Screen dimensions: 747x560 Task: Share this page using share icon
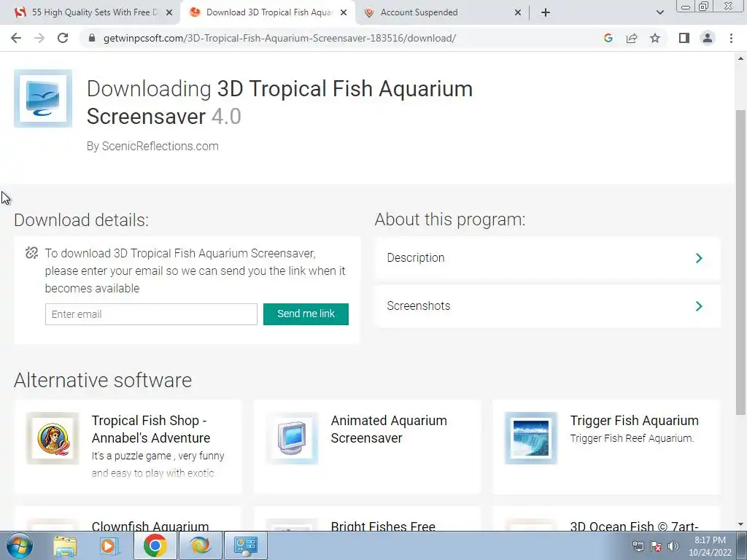[x=632, y=38]
